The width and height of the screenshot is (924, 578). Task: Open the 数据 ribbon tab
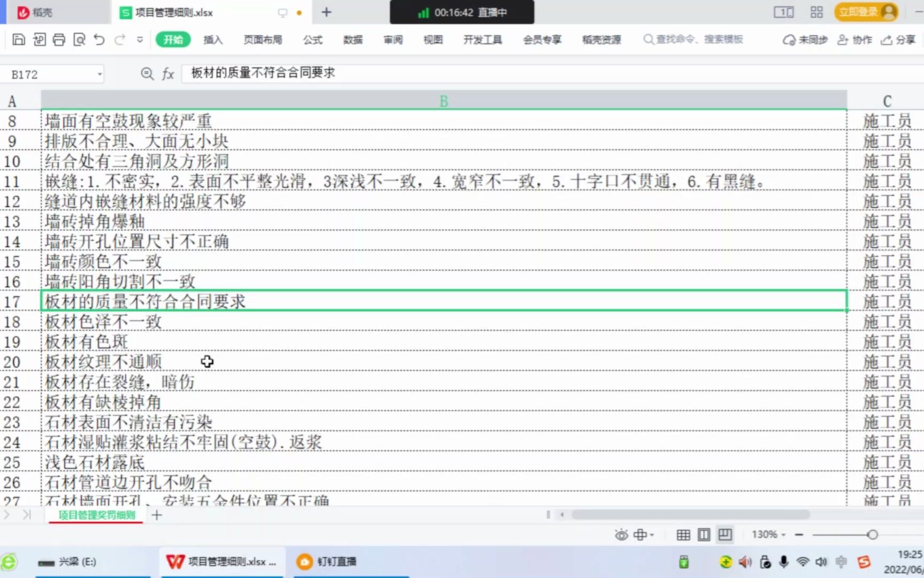coord(353,40)
